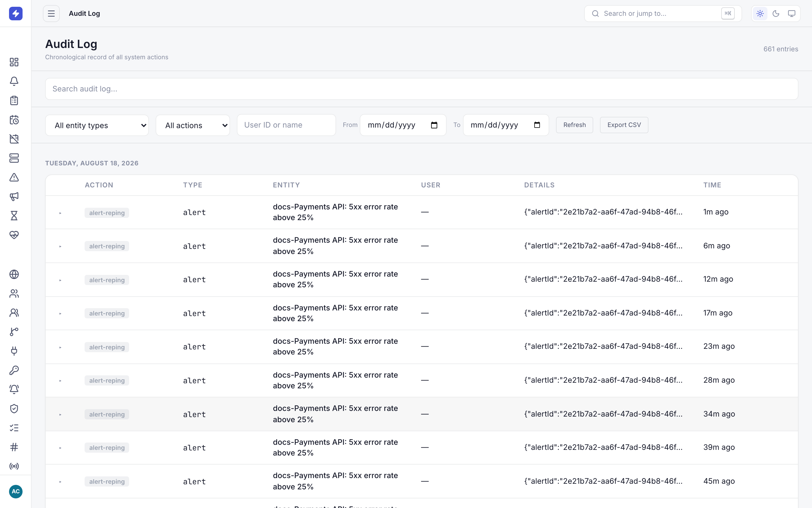Click details JSON in 12m ago row
Screen dimensions: 812x508
[603, 279]
